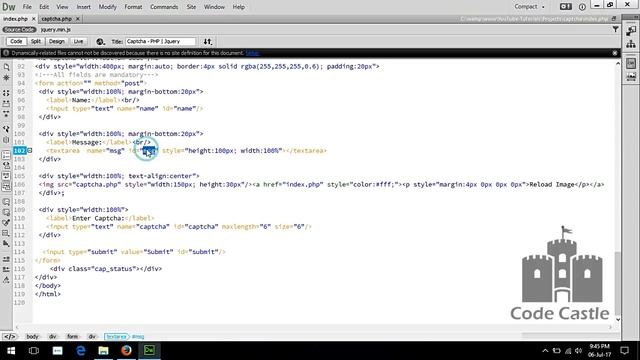Switch to Design view
The image size is (640, 360).
point(57,42)
